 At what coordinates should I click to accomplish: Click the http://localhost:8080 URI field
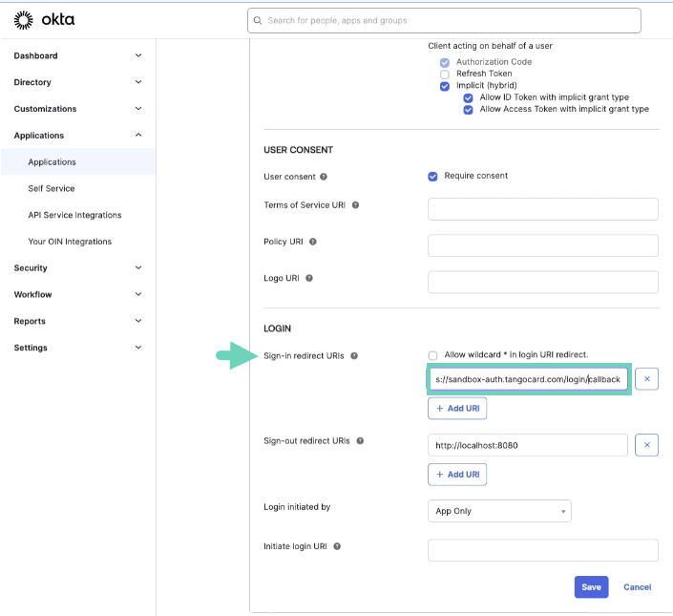click(528, 445)
